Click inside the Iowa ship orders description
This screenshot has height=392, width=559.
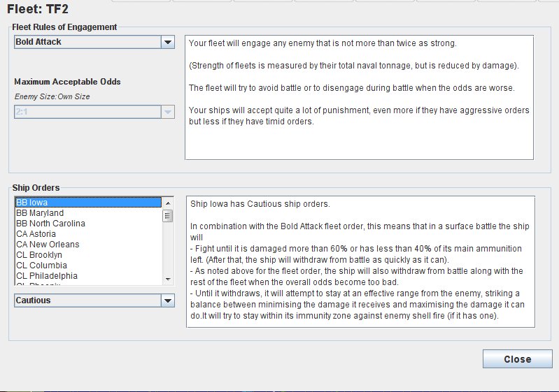tap(360, 262)
